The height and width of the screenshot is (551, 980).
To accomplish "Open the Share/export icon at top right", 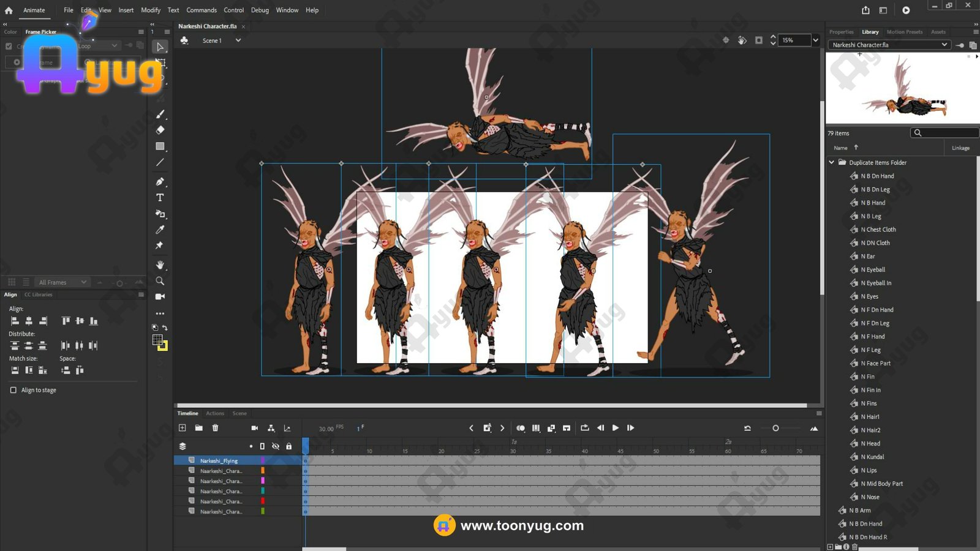I will point(865,10).
